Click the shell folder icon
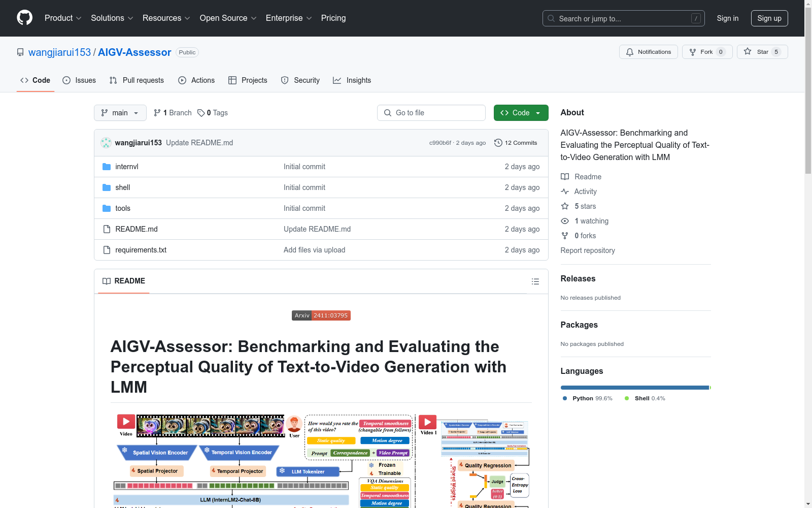This screenshot has width=812, height=508. click(107, 187)
